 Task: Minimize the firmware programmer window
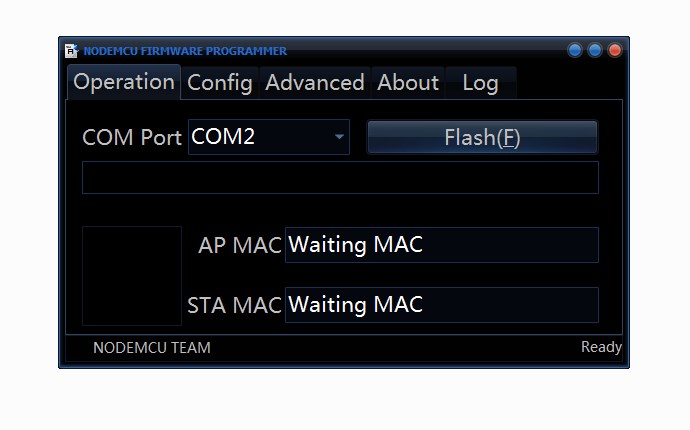point(575,50)
